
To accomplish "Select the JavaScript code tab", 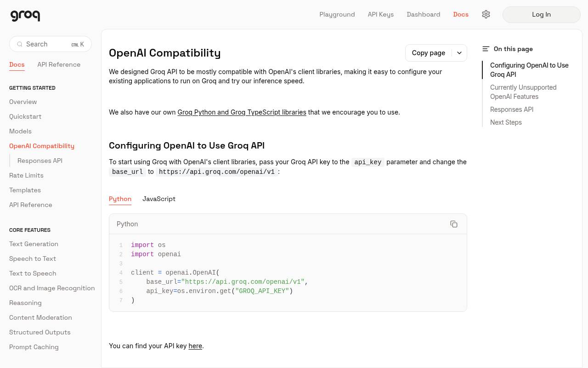I will (159, 199).
